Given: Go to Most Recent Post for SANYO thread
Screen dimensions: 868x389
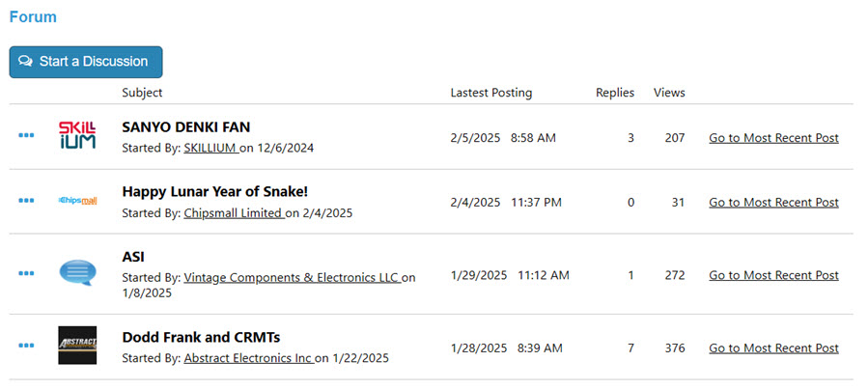Looking at the screenshot, I should (x=773, y=138).
